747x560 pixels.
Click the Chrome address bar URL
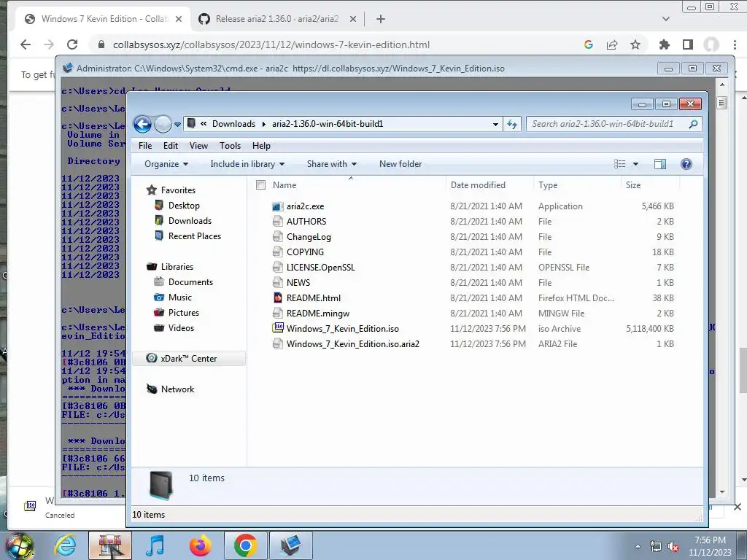(271, 44)
